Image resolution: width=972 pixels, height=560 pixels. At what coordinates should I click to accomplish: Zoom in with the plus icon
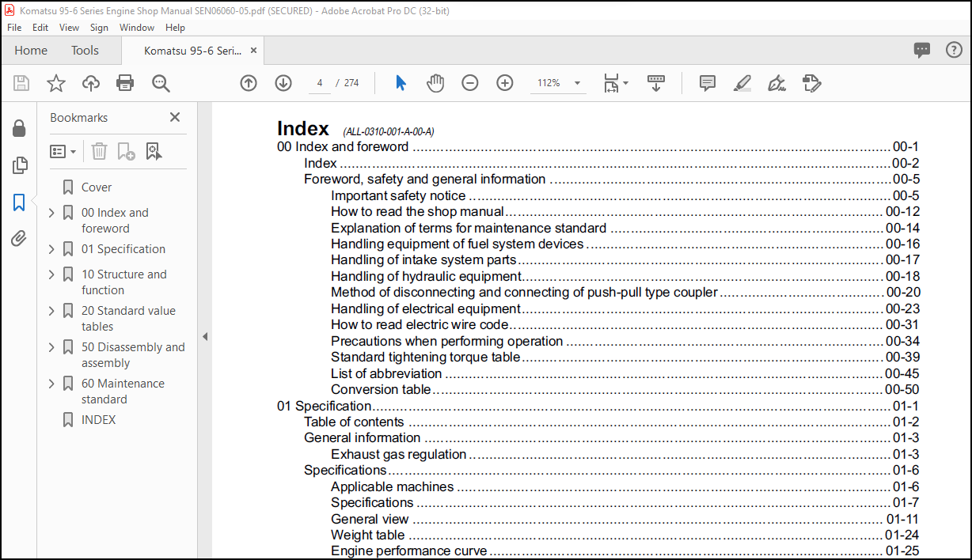coord(505,83)
